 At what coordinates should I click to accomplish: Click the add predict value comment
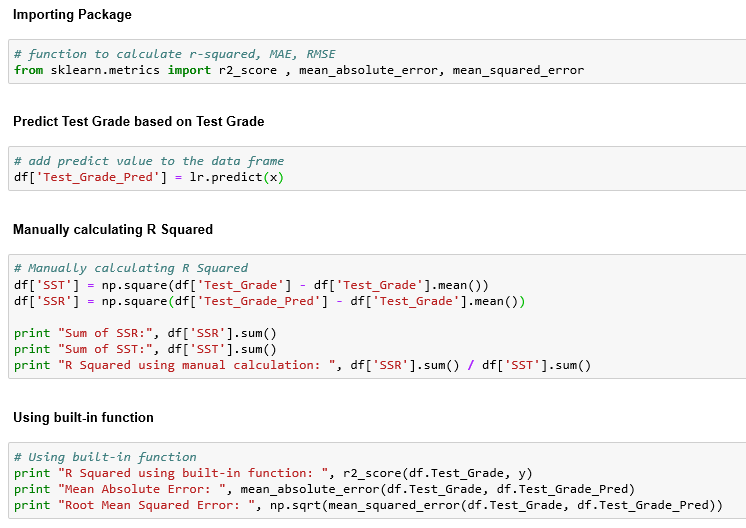pyautogui.click(x=149, y=161)
